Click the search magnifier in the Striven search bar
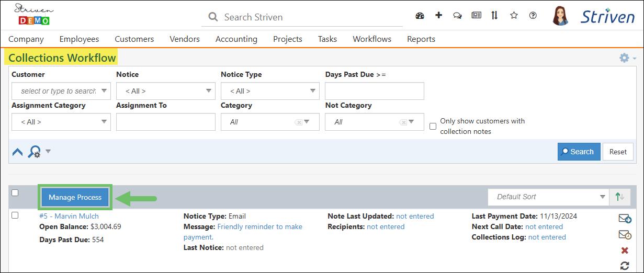The width and height of the screenshot is (644, 273). pyautogui.click(x=213, y=17)
